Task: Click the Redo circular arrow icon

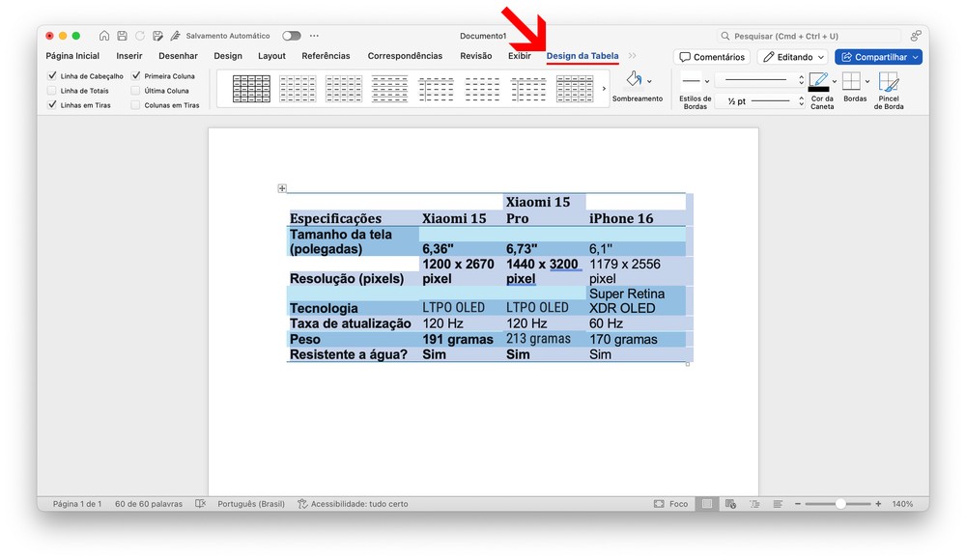Action: pyautogui.click(x=140, y=36)
